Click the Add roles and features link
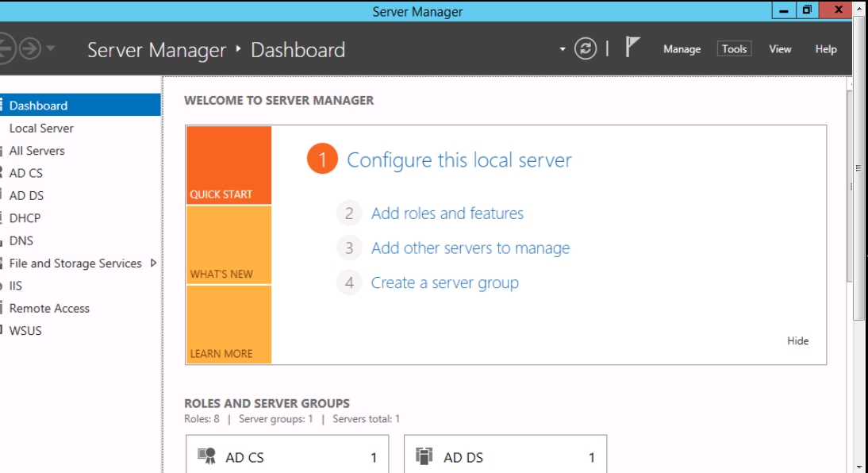Screen dimensions: 868x473 click(447, 213)
